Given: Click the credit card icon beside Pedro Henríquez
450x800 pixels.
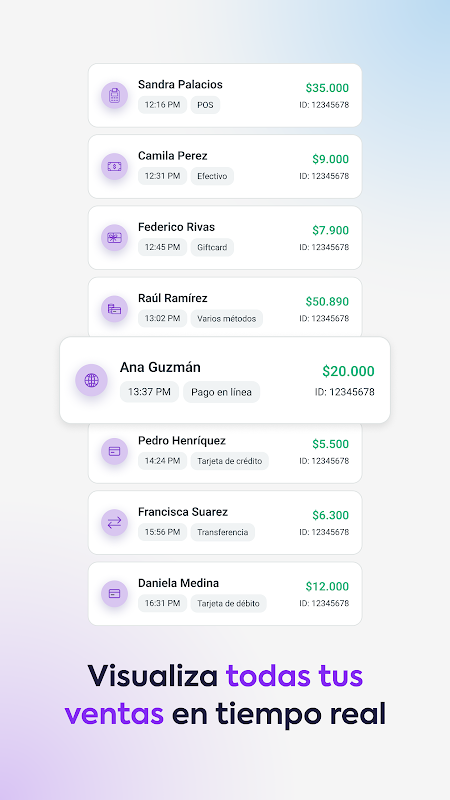Looking at the screenshot, I should (114, 451).
